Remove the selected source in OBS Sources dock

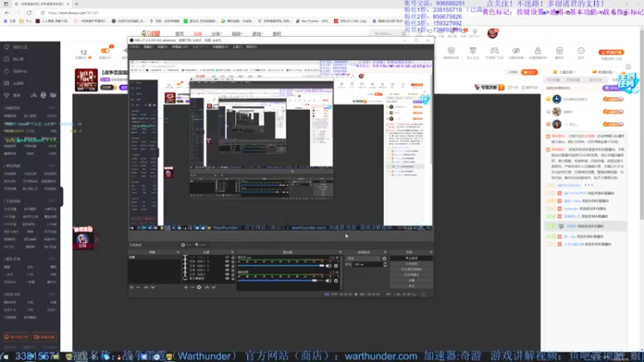click(x=192, y=287)
